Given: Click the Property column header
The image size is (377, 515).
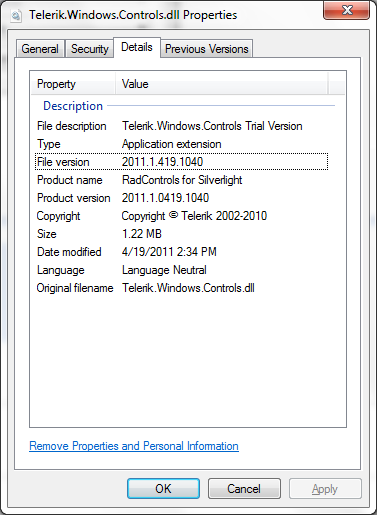Looking at the screenshot, I should click(73, 84).
